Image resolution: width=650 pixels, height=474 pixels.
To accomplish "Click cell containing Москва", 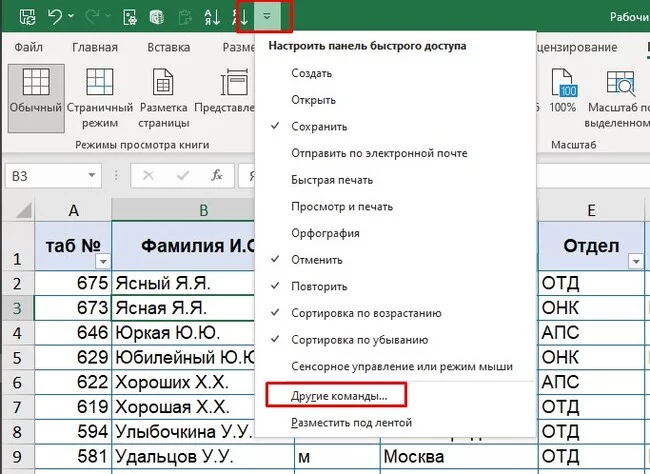I will (x=459, y=456).
